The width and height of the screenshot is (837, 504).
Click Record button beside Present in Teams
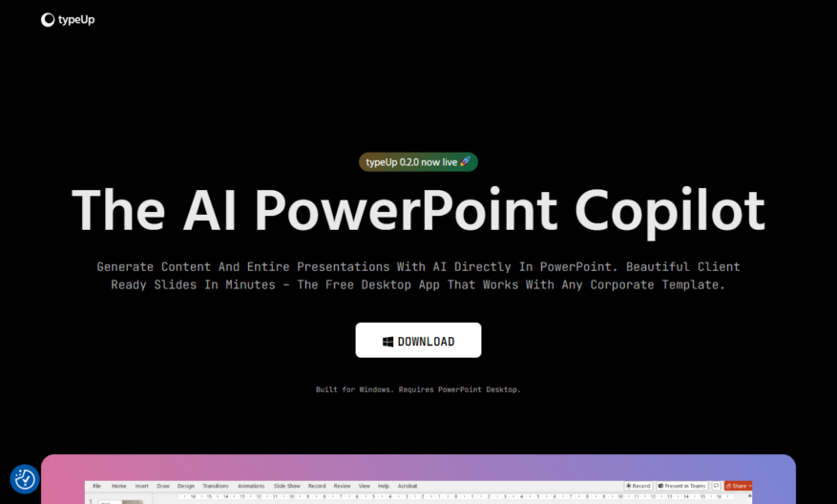(638, 486)
